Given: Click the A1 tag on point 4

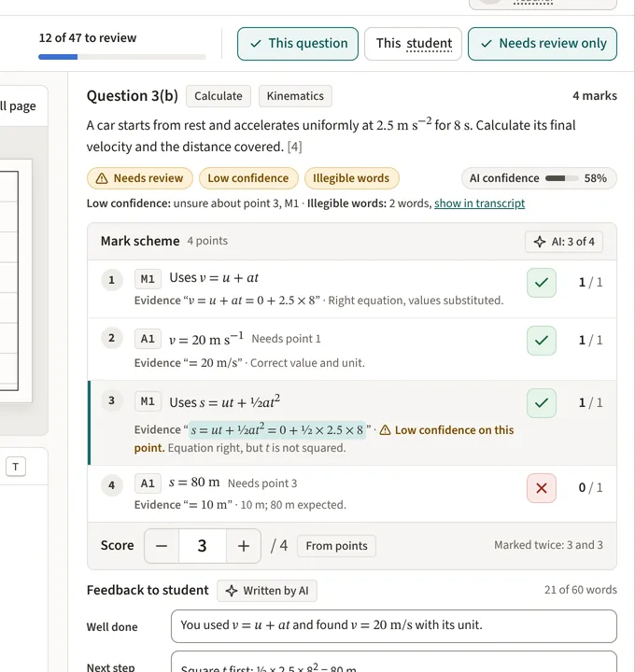Looking at the screenshot, I should tap(148, 483).
